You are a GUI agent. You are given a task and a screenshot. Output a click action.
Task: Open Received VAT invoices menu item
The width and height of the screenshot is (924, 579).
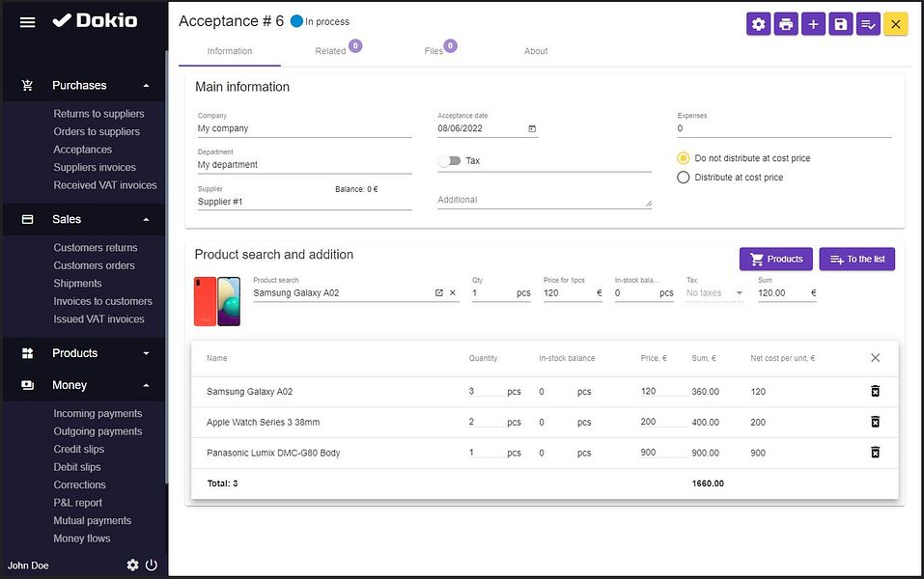pyautogui.click(x=105, y=185)
